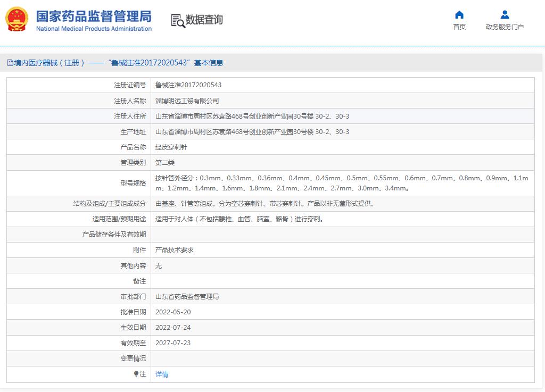Click the 政务服务门户 portal link
Viewport: 545px width, 392px height.
(505, 25)
